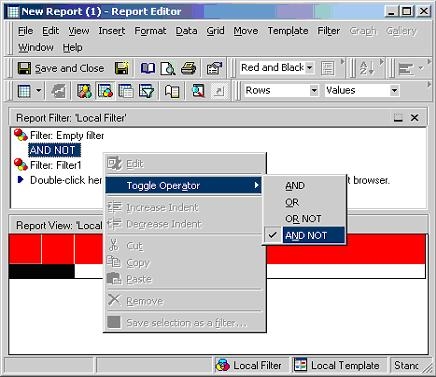The height and width of the screenshot is (377, 436).
Task: Click the printer icon
Action: tap(188, 69)
